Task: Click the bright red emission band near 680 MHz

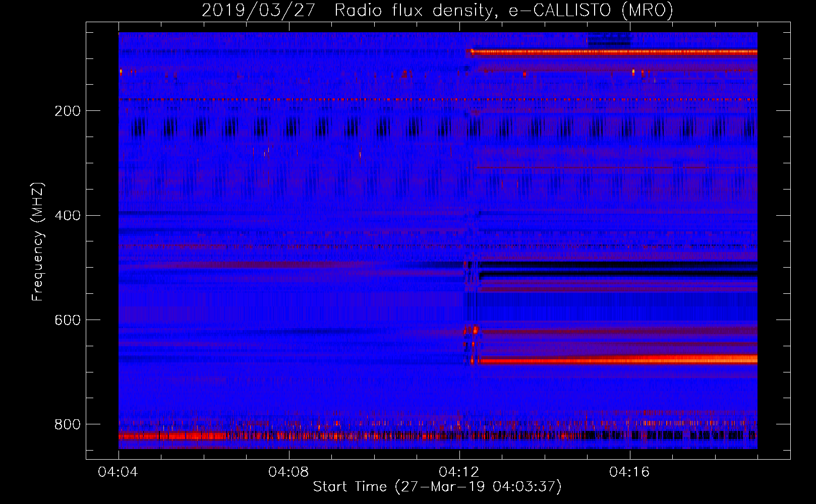Action: (x=618, y=360)
